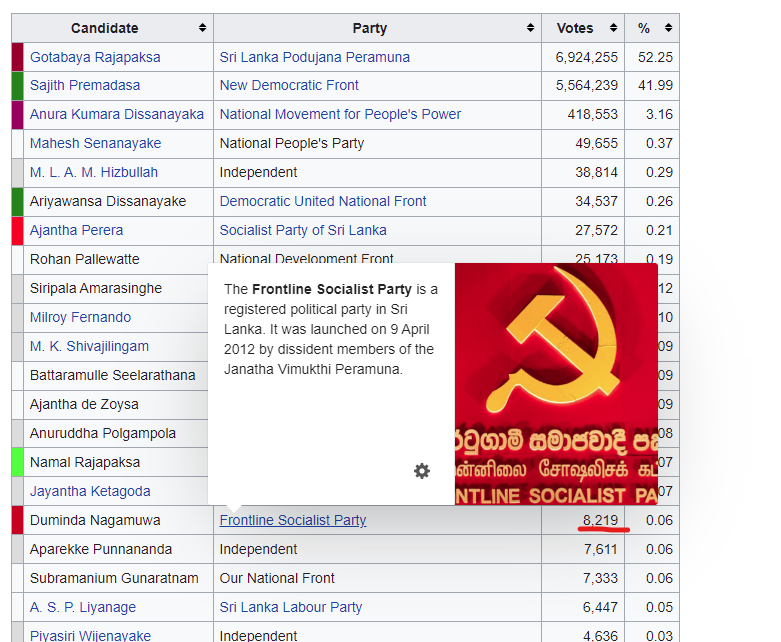Click the Votes column header

(x=583, y=28)
